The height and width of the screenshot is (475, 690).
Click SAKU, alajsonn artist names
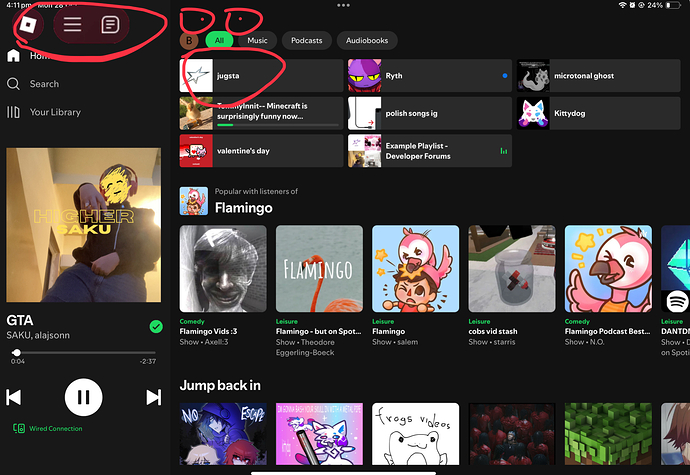point(38,335)
